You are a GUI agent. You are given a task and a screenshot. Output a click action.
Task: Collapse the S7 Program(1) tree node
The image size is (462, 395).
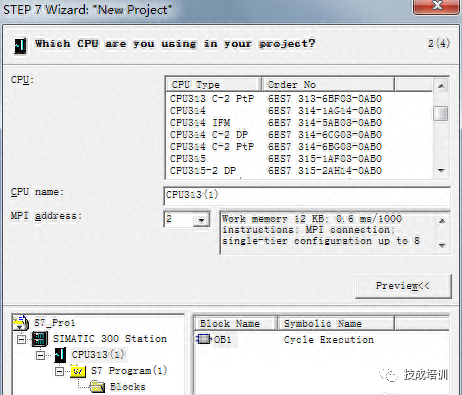59,371
